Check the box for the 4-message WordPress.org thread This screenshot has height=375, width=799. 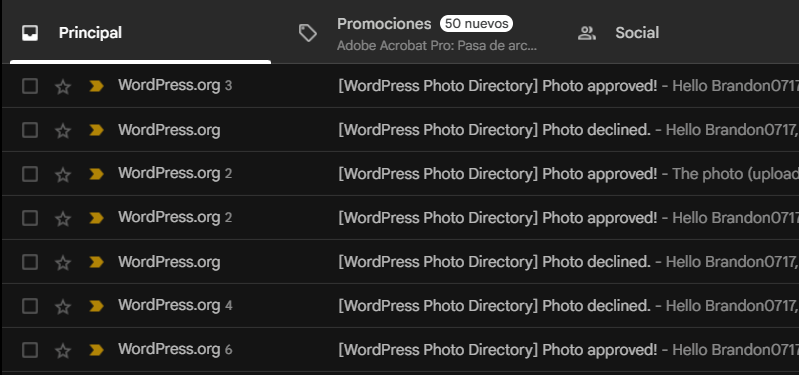[30, 306]
